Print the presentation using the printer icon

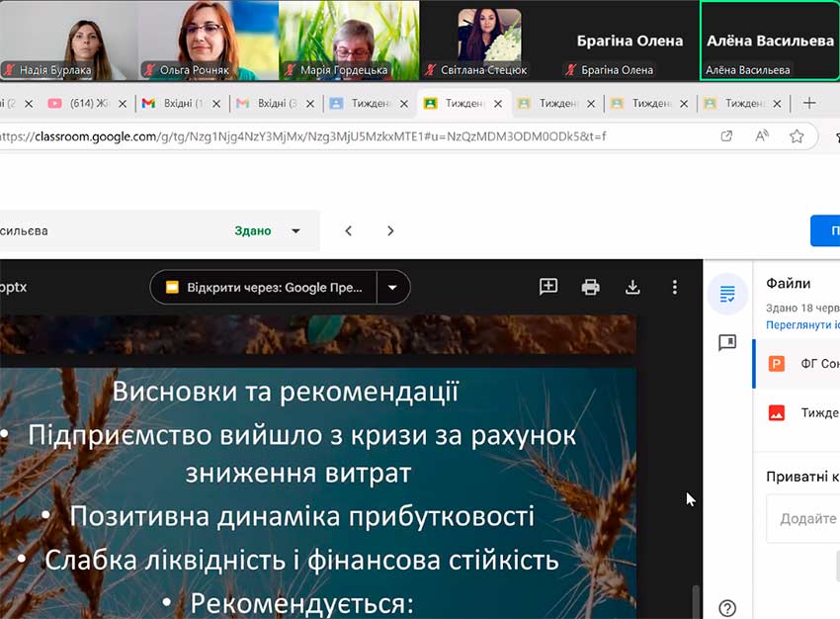(x=591, y=287)
